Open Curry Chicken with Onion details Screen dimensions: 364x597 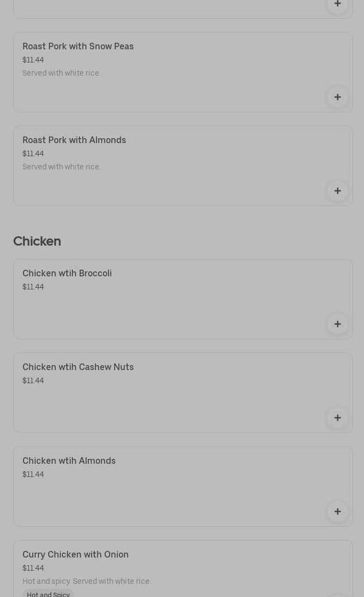coord(76,555)
